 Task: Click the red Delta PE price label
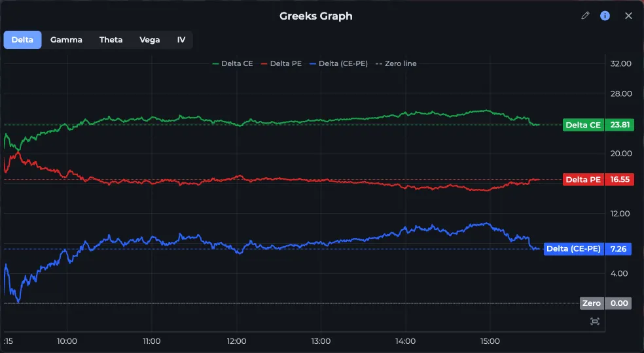(583, 179)
